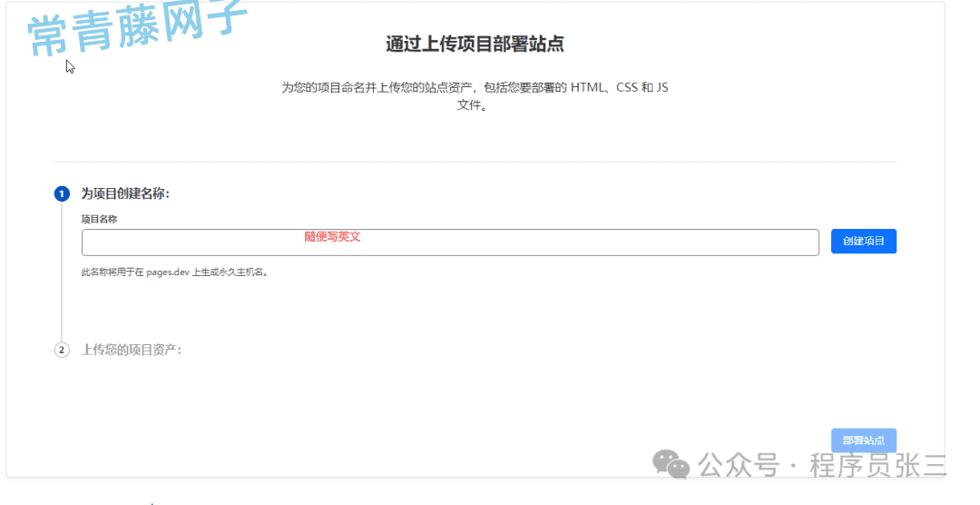Click the 文件。 line ending the description
The width and height of the screenshot is (980, 505).
[x=474, y=105]
